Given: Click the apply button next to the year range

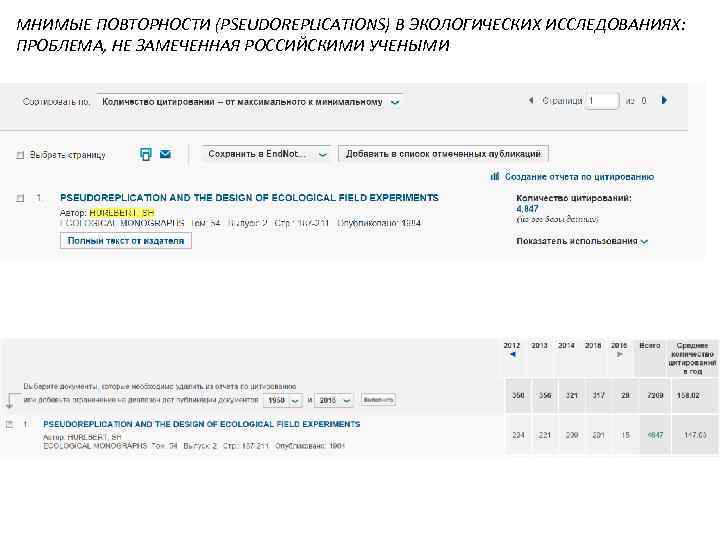Looking at the screenshot, I should pos(378,400).
